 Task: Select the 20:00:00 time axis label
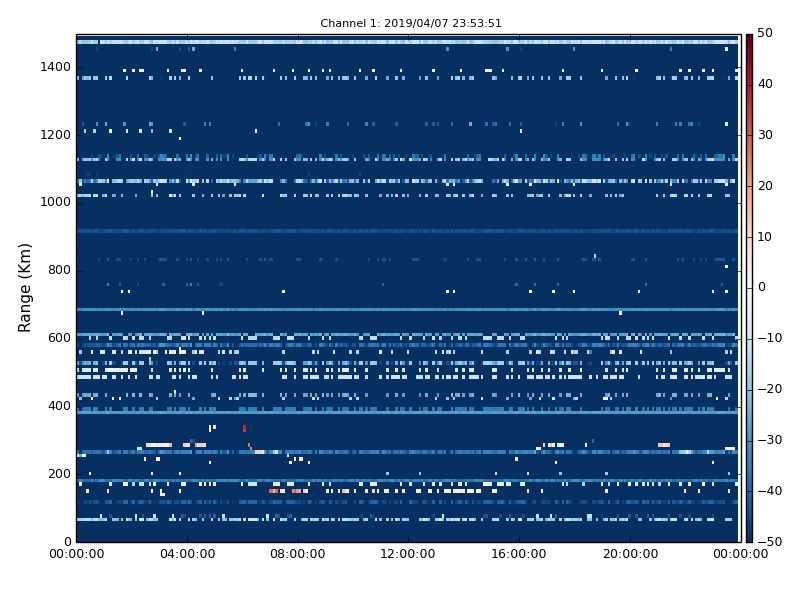tap(630, 554)
